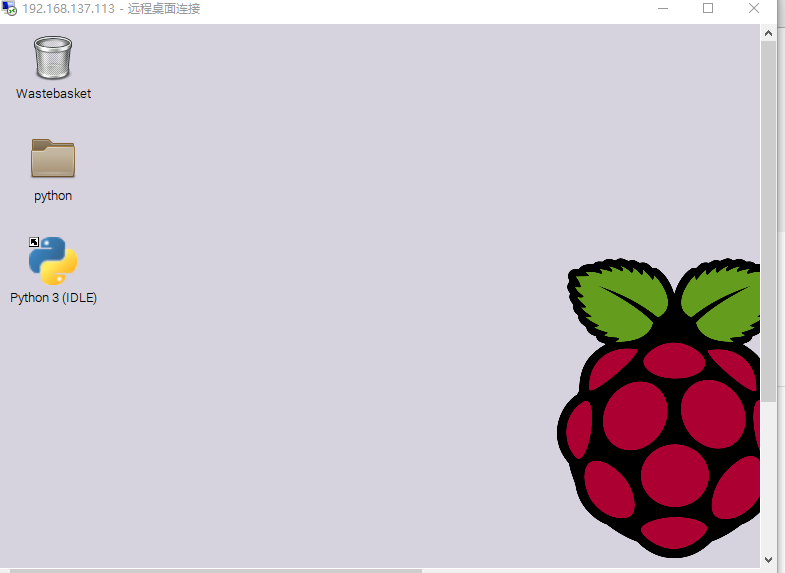The width and height of the screenshot is (785, 573).
Task: Click the vertical scrollbar thumb
Action: click(768, 221)
